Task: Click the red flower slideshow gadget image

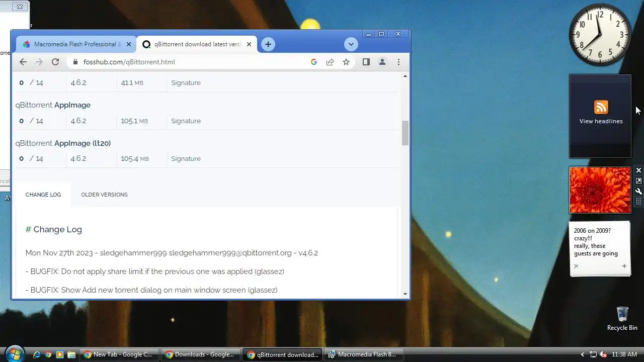Action: [600, 190]
